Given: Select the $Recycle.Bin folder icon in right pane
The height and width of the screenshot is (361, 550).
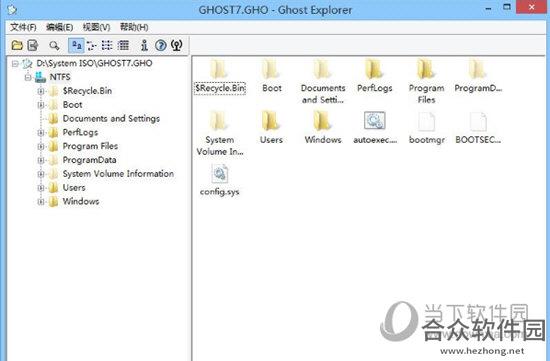Looking at the screenshot, I should [x=219, y=69].
